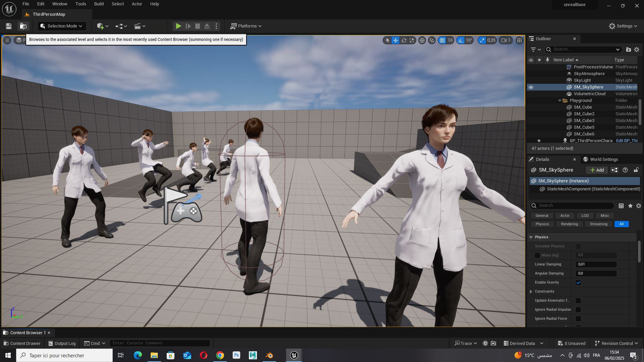Expand the Constraints section
Screen dimensions: 644x362
(531, 292)
